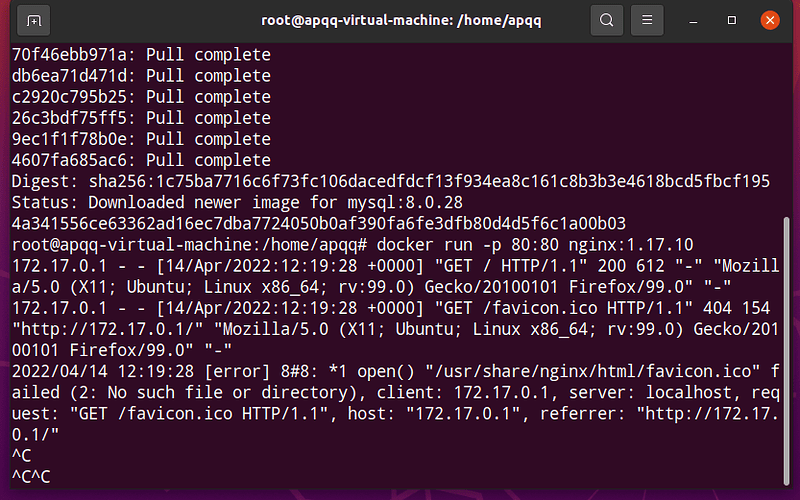Image resolution: width=800 pixels, height=500 pixels.
Task: Click the terminal vertical scrollbar
Action: click(x=786, y=351)
